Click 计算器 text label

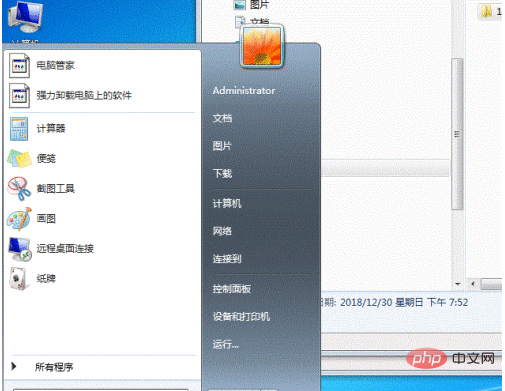click(x=51, y=128)
